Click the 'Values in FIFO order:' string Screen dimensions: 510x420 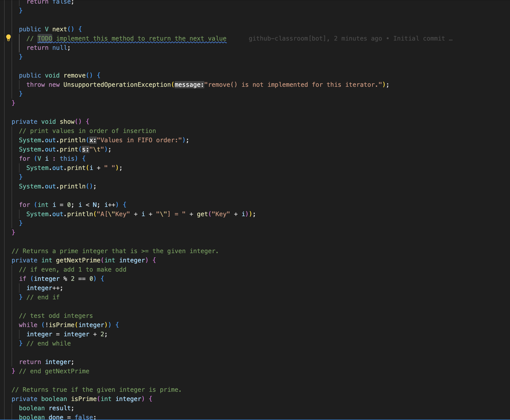click(139, 140)
